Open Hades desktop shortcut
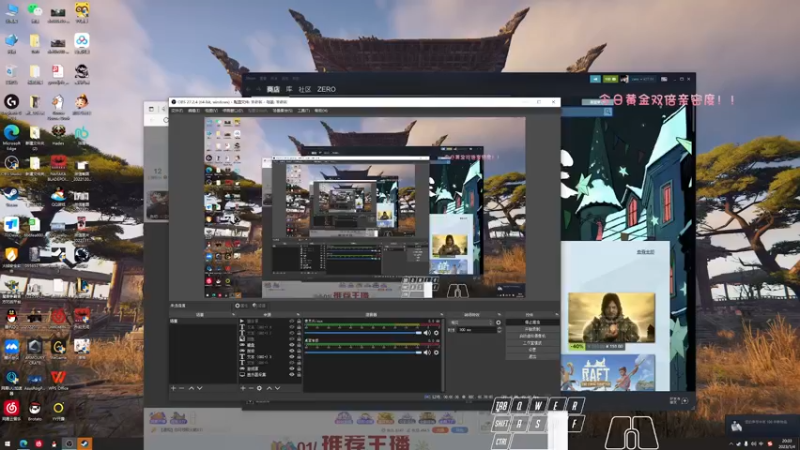800x450 pixels. (x=58, y=135)
